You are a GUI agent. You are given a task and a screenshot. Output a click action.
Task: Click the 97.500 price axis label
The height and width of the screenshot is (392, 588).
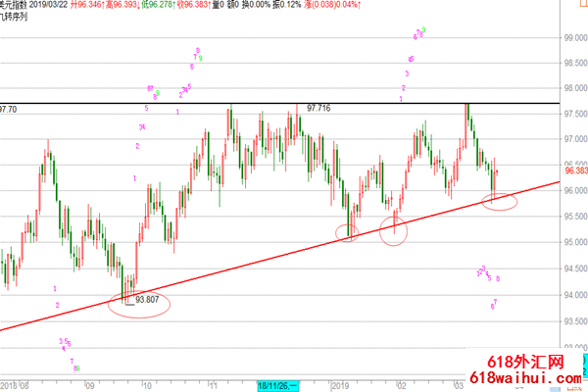575,114
